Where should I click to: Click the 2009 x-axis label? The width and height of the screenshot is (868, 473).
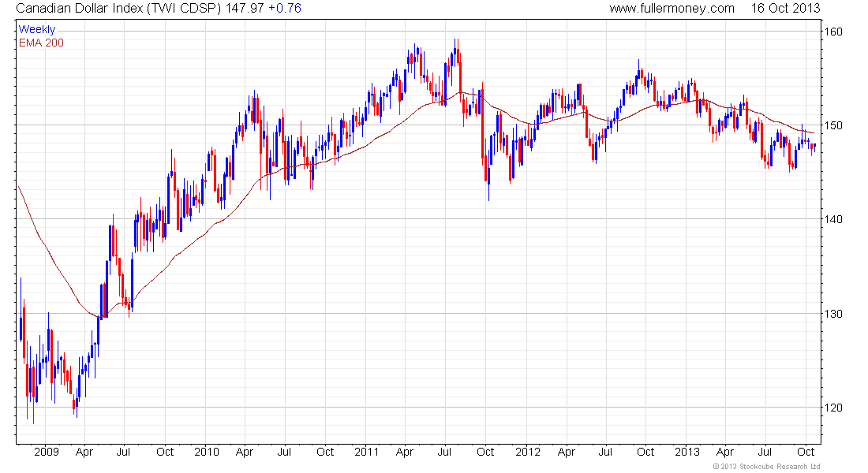coord(47,452)
